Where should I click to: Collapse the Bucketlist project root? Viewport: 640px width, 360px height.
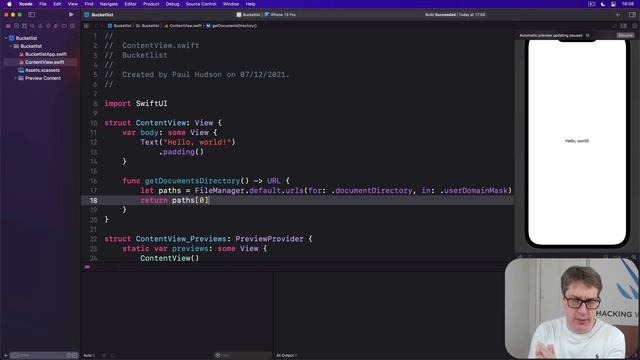click(x=6, y=38)
